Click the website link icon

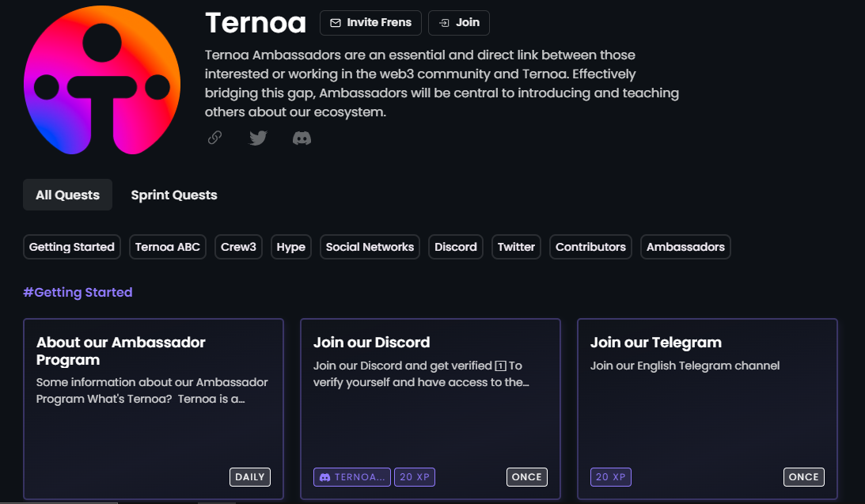pos(214,138)
